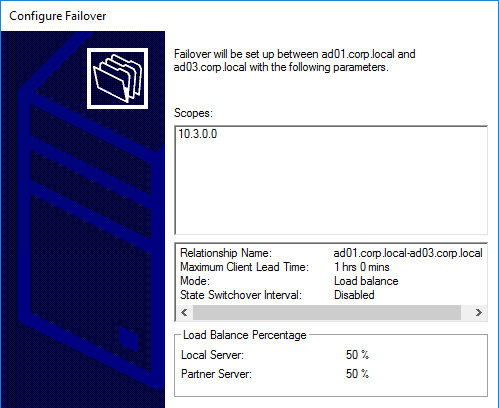Click the Partner Server 50 % value

pyautogui.click(x=357, y=374)
